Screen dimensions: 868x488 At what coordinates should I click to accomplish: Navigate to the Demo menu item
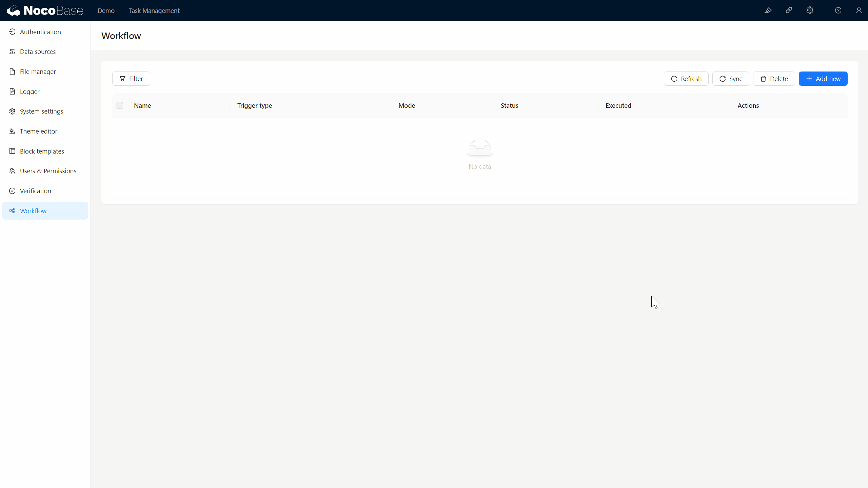point(105,11)
